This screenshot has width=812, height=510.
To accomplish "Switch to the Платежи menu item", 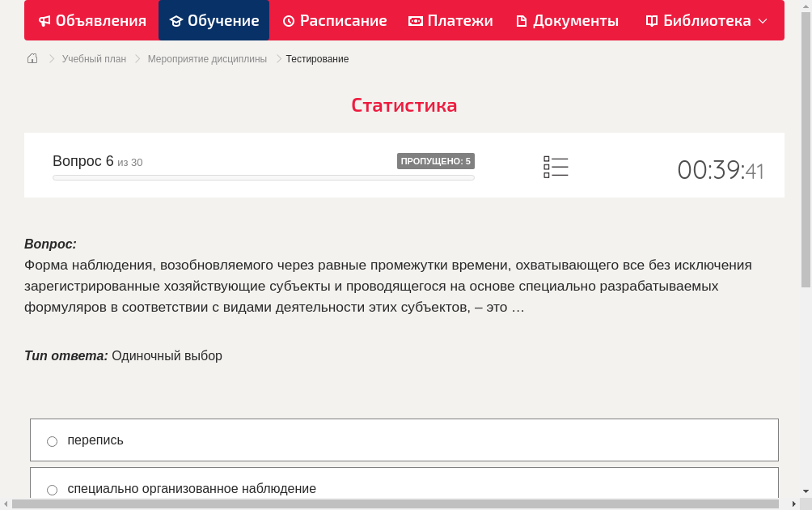I will coord(450,20).
